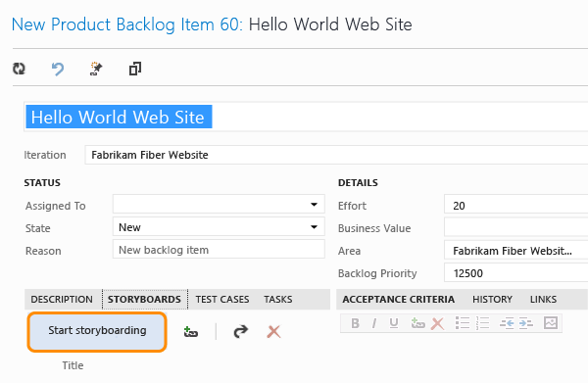Click the page heading New Product Backlog Item 60

[x=127, y=24]
